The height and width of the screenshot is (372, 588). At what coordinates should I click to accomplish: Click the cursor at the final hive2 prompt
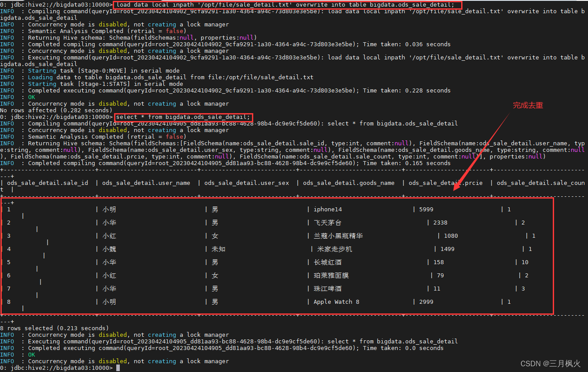point(118,368)
